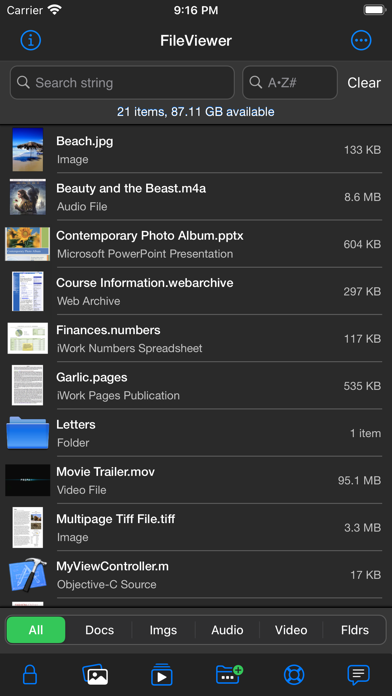The height and width of the screenshot is (696, 392).
Task: Switch to the Docs filter tab
Action: 99,630
